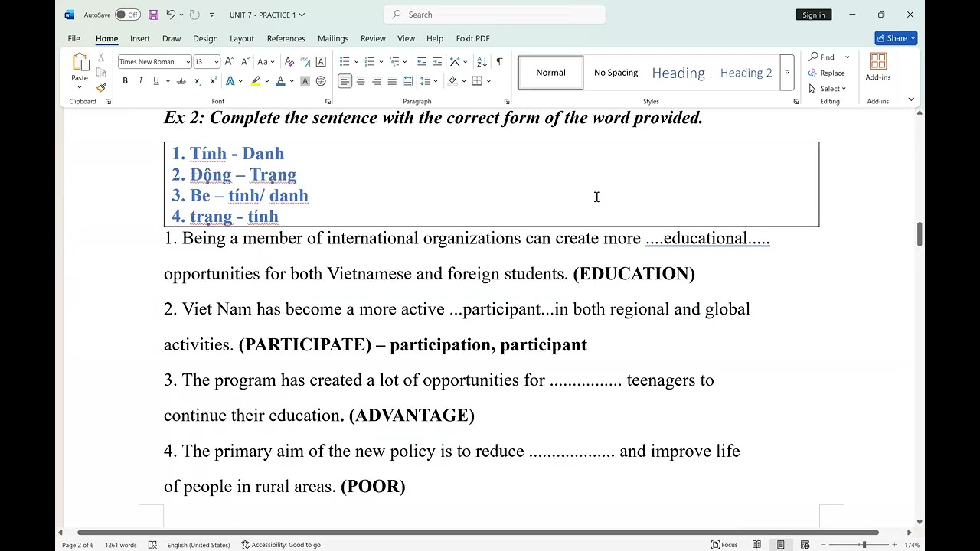Click Find in the Editing group
The height and width of the screenshot is (551, 980).
[822, 57]
